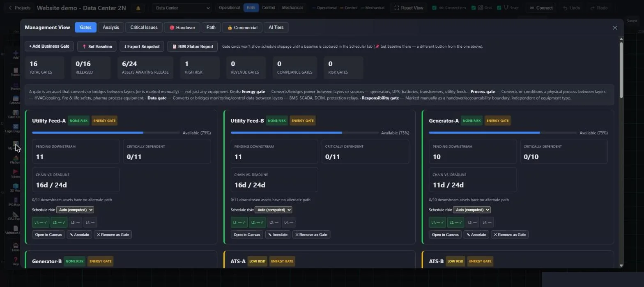Image resolution: width=644 pixels, height=287 pixels.
Task: Toggle L1 level chip on Generator-A
Action: click(437, 222)
